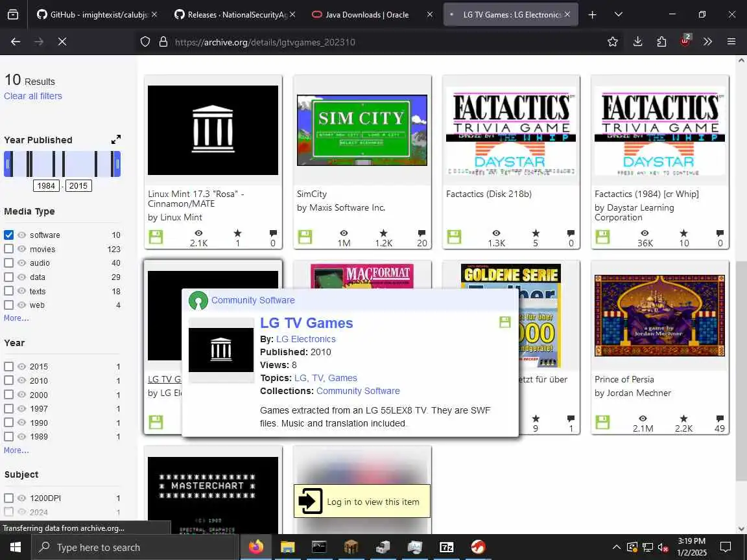Open Windows Start menu
Screen dimensions: 747x560
(16, 547)
